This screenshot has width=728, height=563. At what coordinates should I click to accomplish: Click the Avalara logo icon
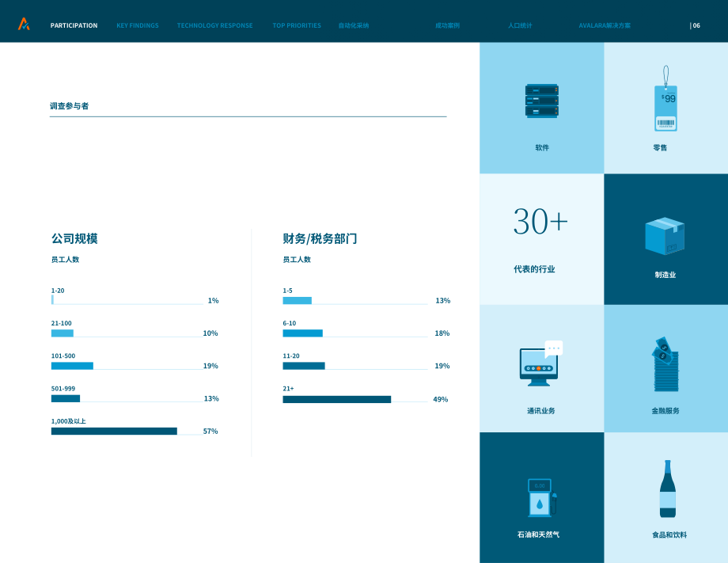24,24
